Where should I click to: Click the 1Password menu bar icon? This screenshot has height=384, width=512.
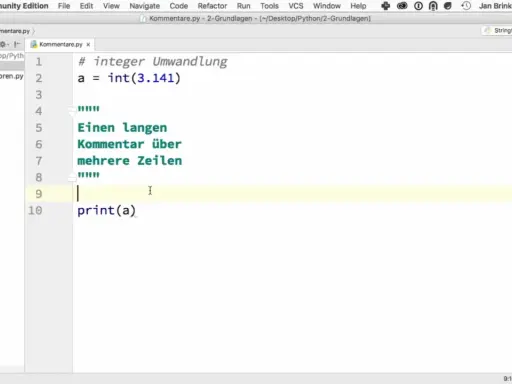pos(418,6)
